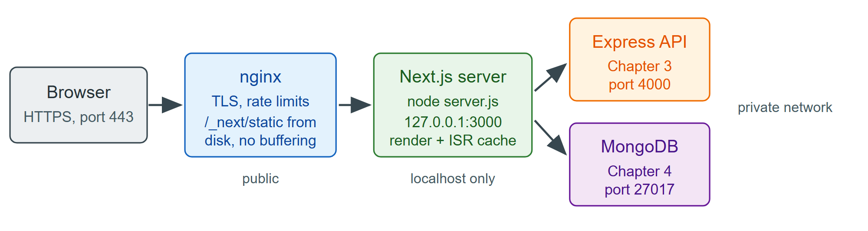868x231 pixels.
Task: Click the 'MongoDB' title text
Action: pos(639,146)
